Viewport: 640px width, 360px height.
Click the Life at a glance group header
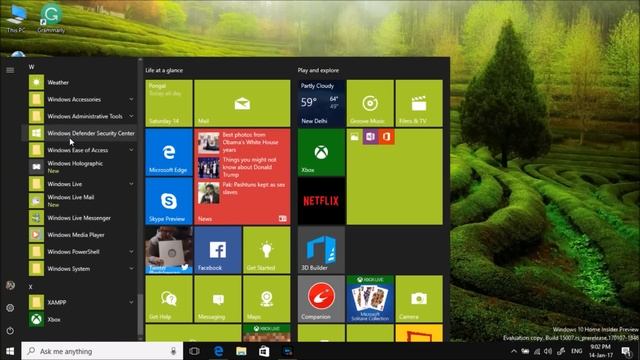164,70
